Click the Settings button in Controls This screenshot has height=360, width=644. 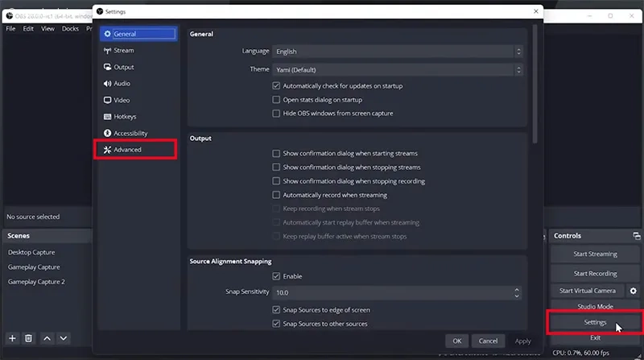click(595, 323)
